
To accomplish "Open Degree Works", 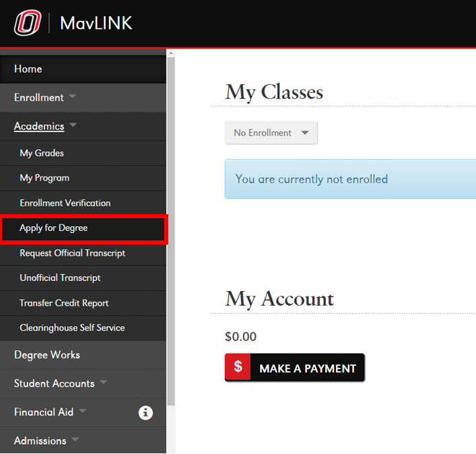I will pos(47,355).
